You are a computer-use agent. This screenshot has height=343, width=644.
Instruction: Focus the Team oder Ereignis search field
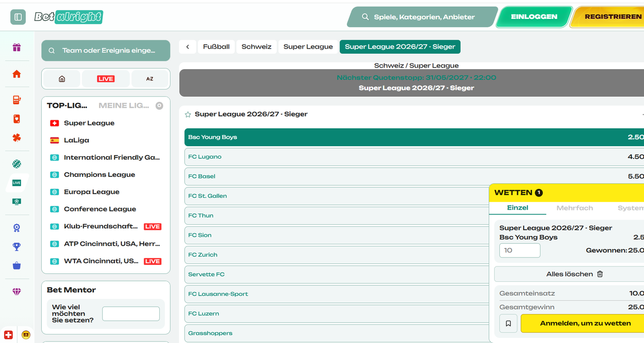coord(106,51)
